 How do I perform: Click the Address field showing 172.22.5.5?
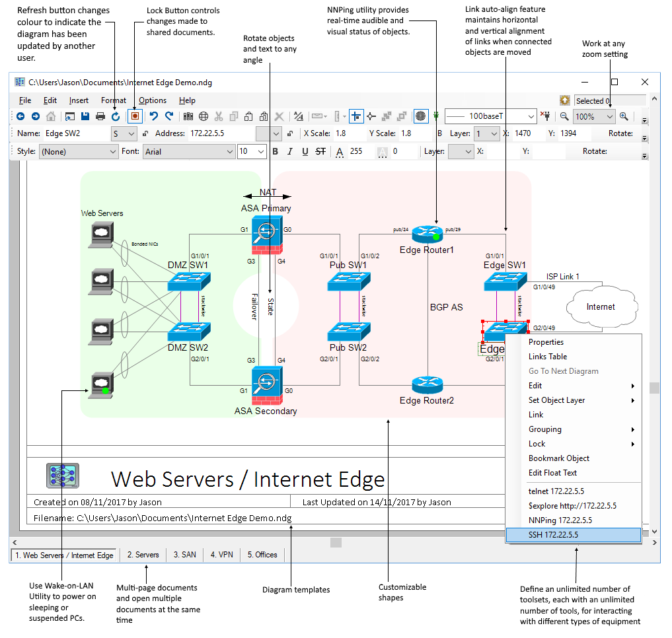pyautogui.click(x=221, y=133)
